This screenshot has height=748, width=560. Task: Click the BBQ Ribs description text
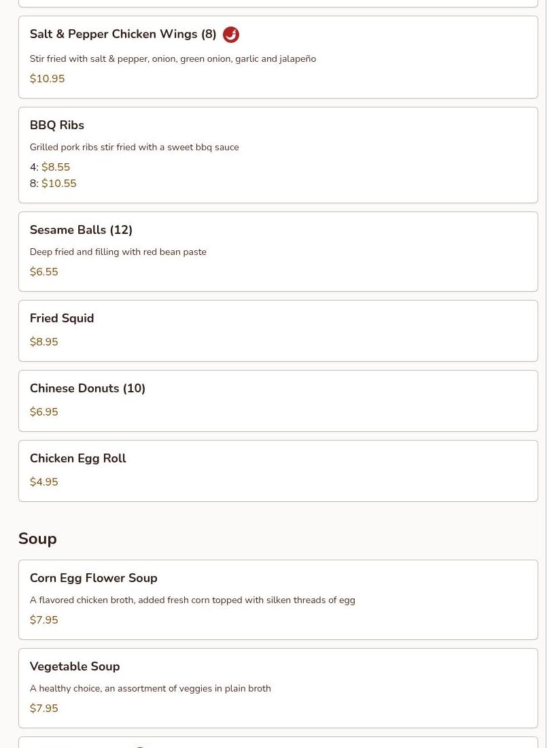click(134, 148)
